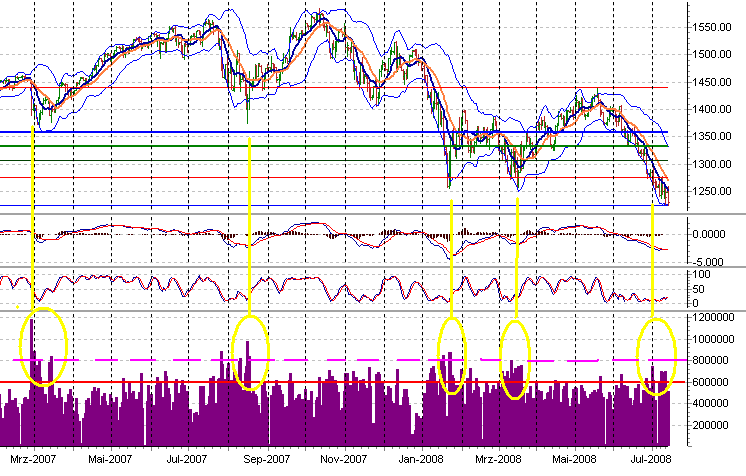Select the yellow ellipse at March 2008 volume
Viewport: 746px width, 476px height.
(x=514, y=358)
